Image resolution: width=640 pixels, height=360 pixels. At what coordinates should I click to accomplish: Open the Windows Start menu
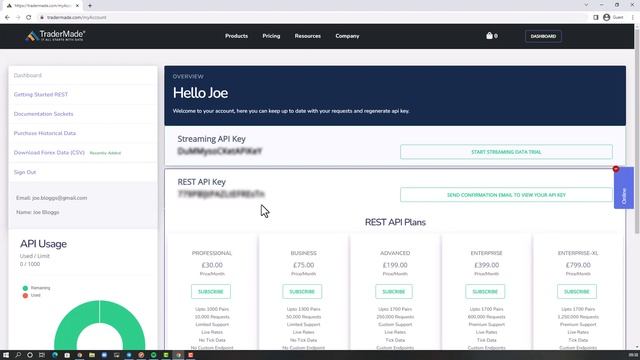tap(6, 355)
